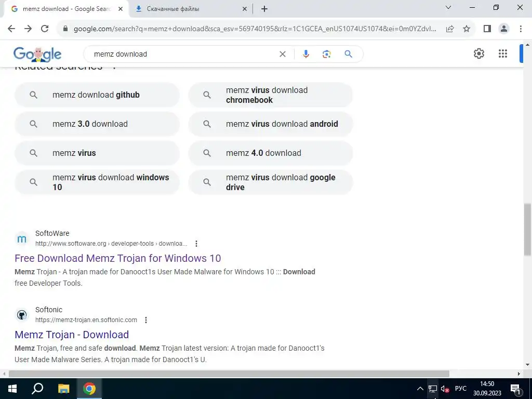Open Windows taskbar search
Image resolution: width=532 pixels, height=399 pixels.
(x=37, y=389)
